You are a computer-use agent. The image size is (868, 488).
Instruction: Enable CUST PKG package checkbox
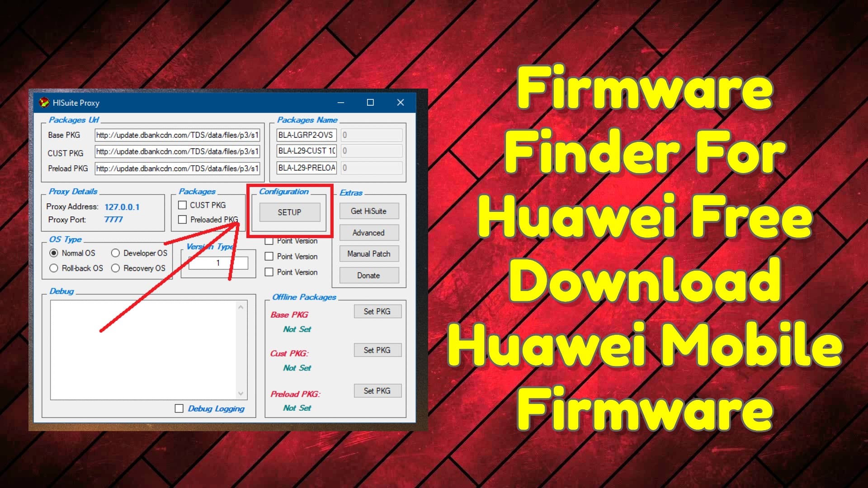[x=183, y=204]
